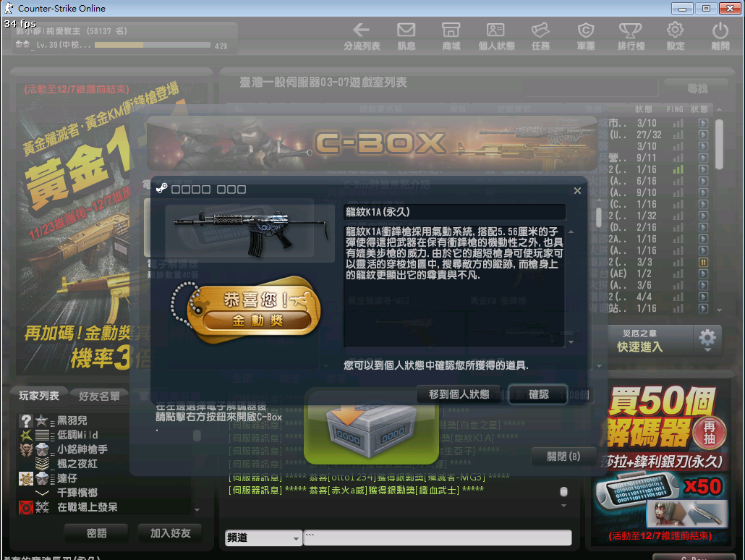This screenshot has height=560, width=745.
Task: Click the red clan emblem beside 在戰場上發呆
Action: pyautogui.click(x=25, y=508)
